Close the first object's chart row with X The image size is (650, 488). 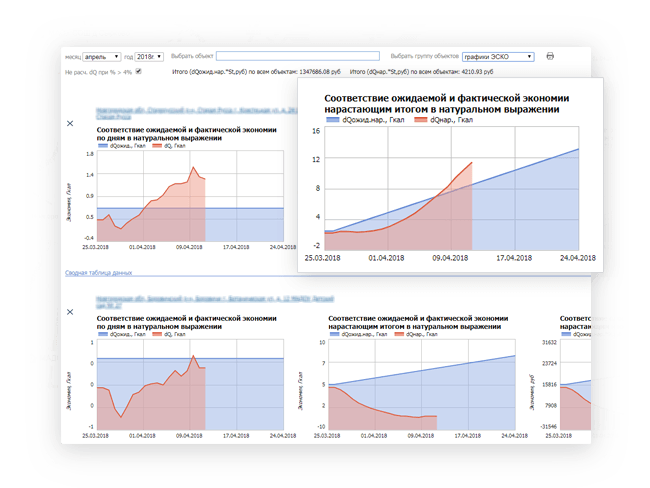point(70,123)
